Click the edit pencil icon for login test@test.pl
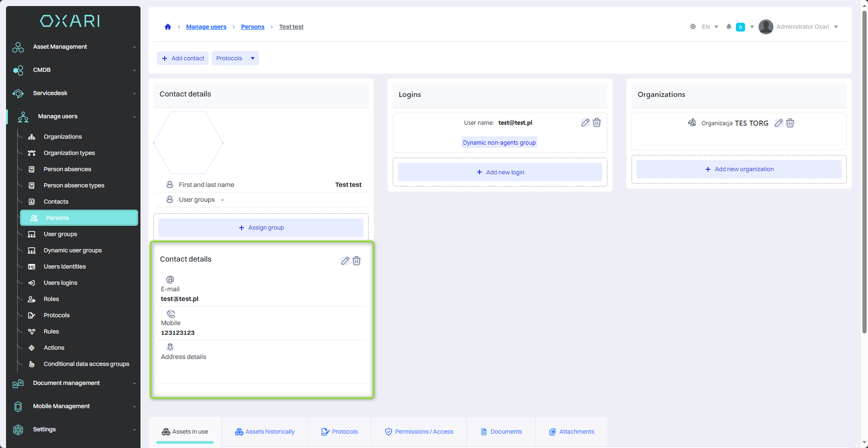The image size is (868, 448). click(585, 123)
